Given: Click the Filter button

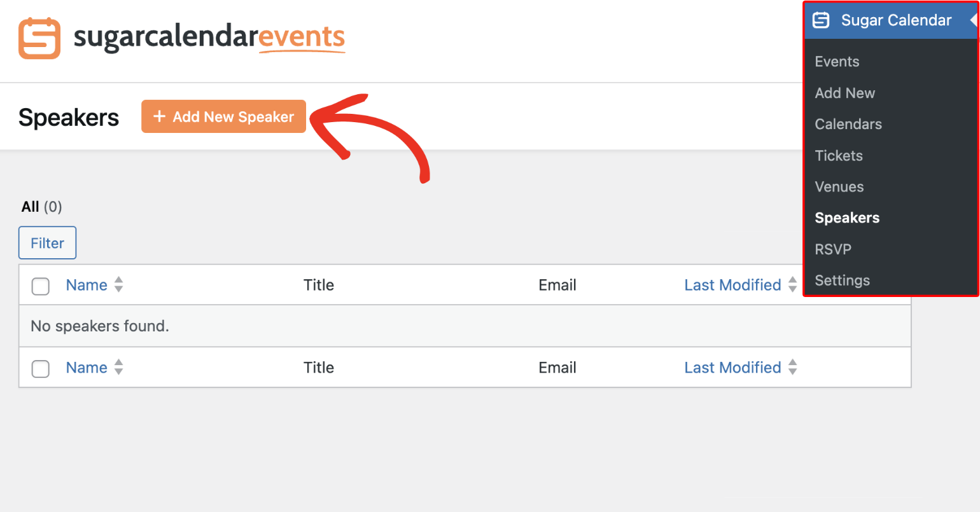Looking at the screenshot, I should pos(47,243).
